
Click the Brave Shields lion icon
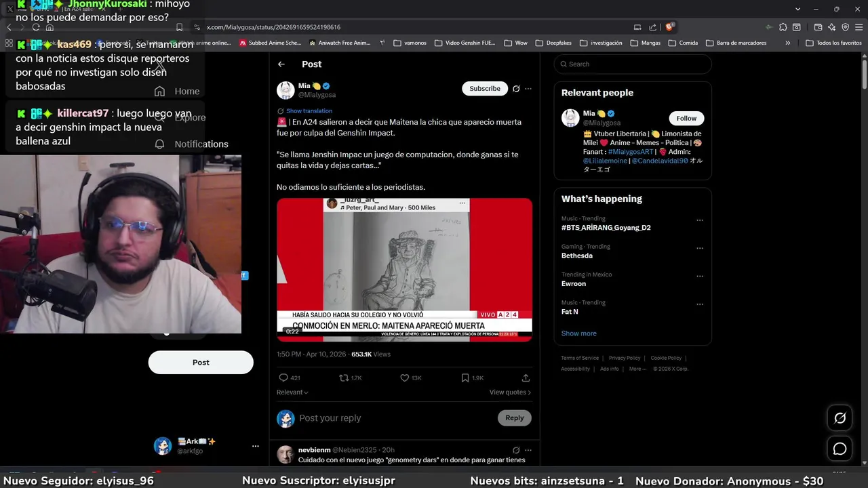coord(670,27)
